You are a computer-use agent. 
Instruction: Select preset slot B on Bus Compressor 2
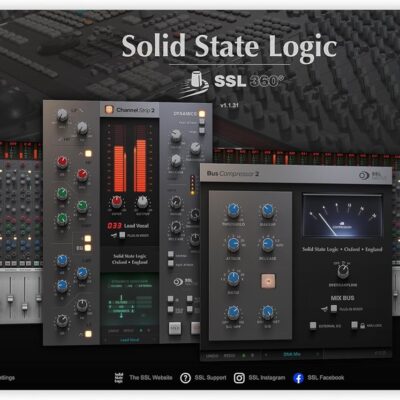click(252, 356)
